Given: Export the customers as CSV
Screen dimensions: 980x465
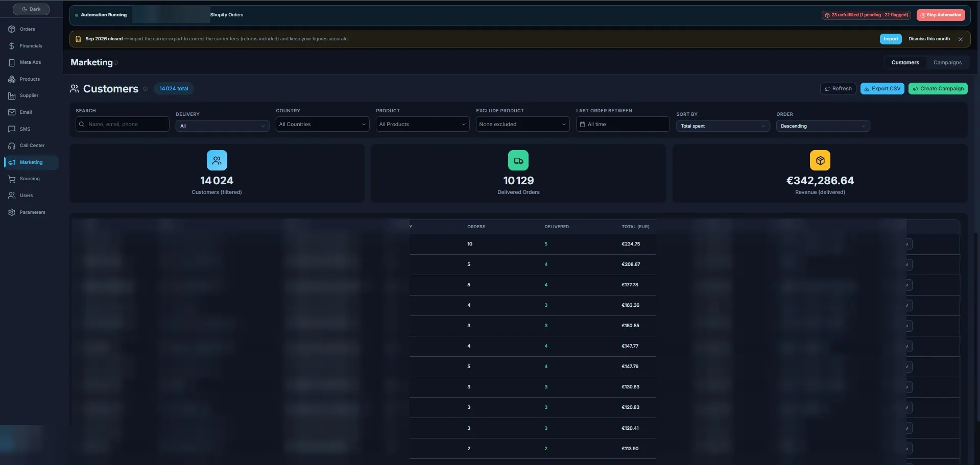Looking at the screenshot, I should [882, 89].
